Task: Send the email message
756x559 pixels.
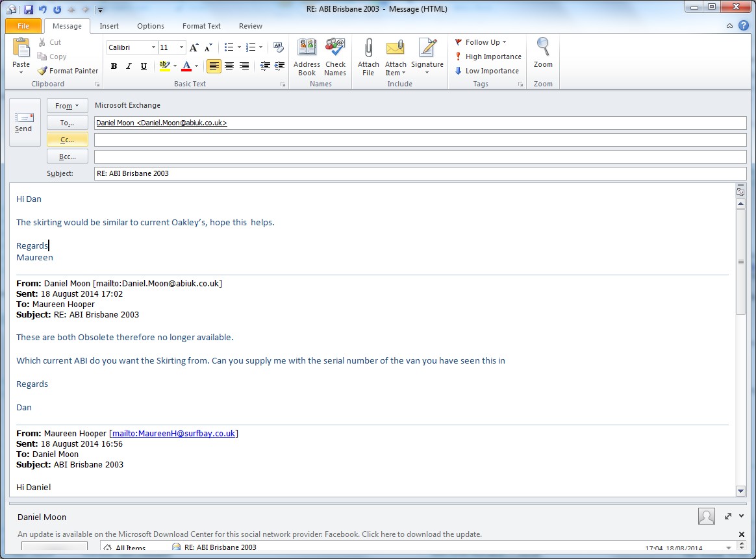Action: pos(25,123)
